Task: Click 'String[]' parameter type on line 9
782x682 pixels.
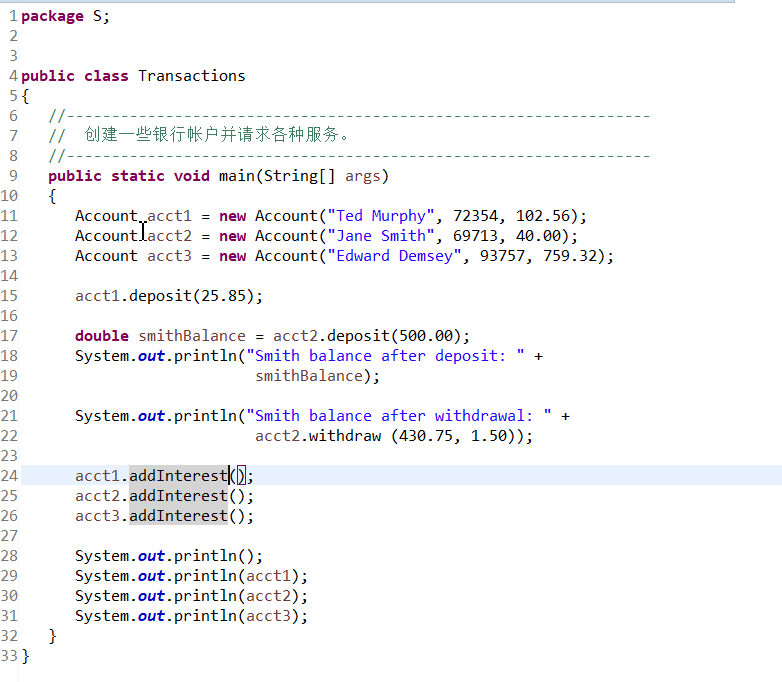Action: tap(299, 176)
